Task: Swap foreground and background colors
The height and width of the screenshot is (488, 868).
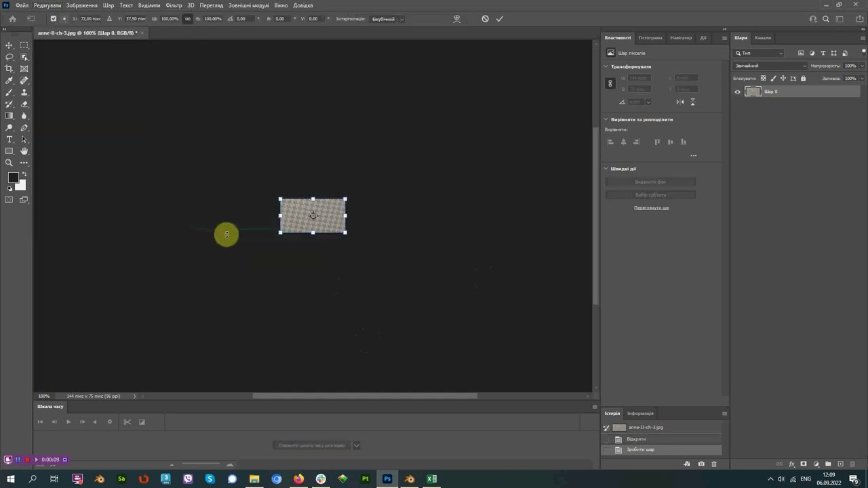Action: click(24, 174)
